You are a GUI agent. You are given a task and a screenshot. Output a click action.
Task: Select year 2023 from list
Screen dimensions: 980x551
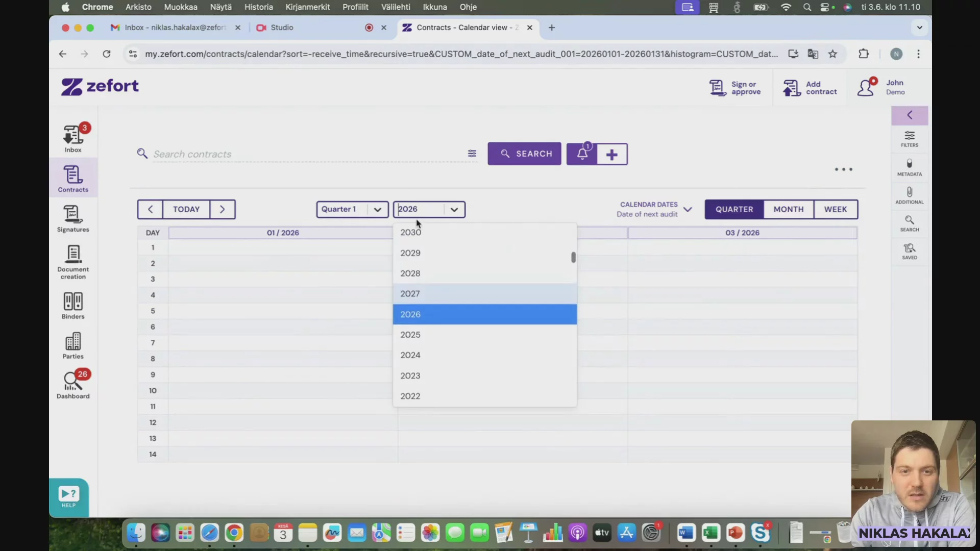click(x=485, y=375)
